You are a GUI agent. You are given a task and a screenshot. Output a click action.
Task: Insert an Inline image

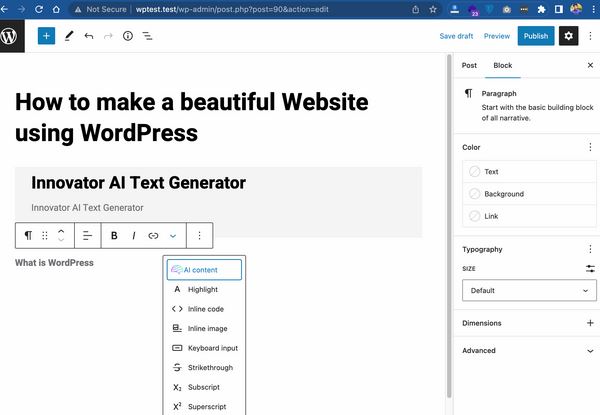point(204,329)
